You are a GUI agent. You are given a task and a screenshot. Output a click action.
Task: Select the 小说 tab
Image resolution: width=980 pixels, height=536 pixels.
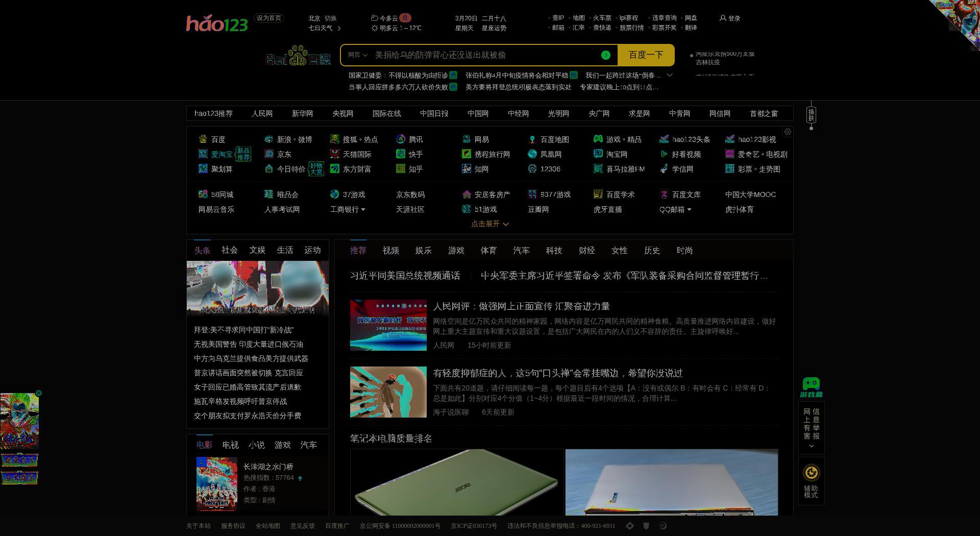tap(256, 445)
